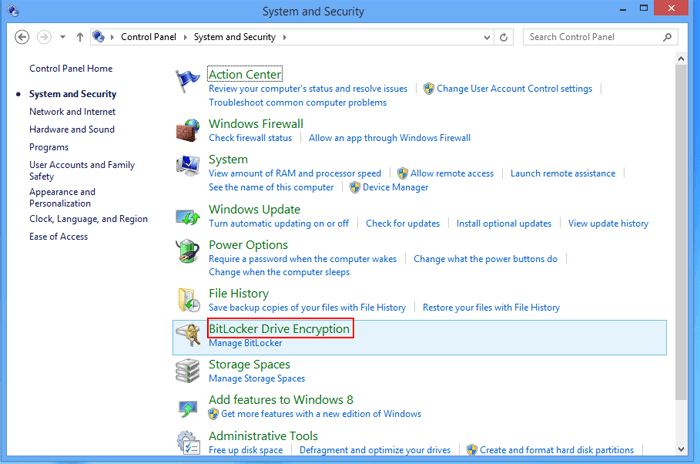Open Troubleshoot common computer problems
Viewport: 700px width, 464px height.
(x=298, y=103)
